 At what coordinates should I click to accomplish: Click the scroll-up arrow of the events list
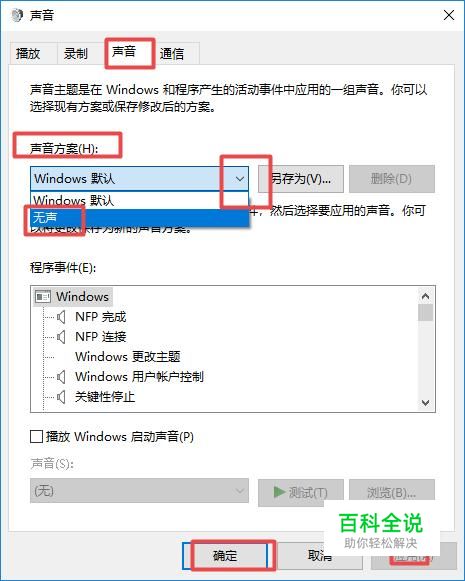pos(425,296)
